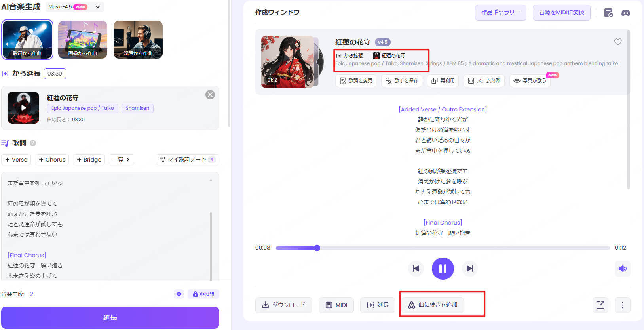
Task: Click the [Added Verse / Outro Extension] heading
Action: 443,109
